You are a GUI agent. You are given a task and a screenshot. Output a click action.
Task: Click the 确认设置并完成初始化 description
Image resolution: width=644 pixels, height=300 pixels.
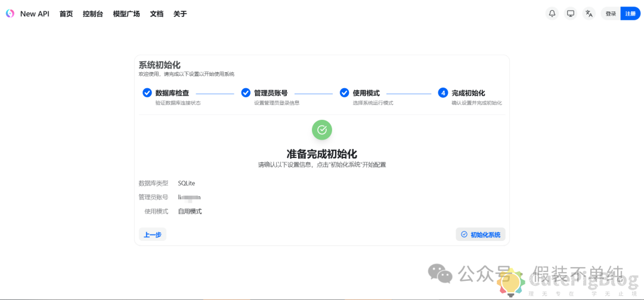(476, 103)
